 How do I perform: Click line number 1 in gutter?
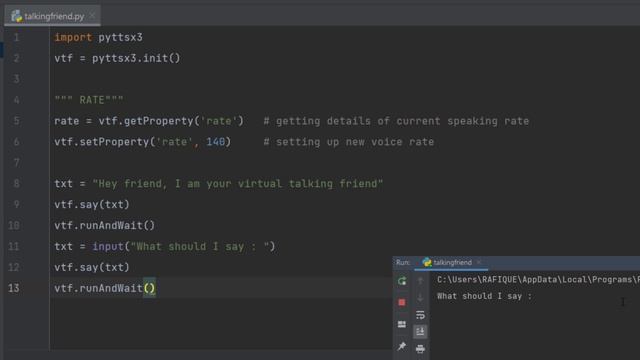point(16,38)
